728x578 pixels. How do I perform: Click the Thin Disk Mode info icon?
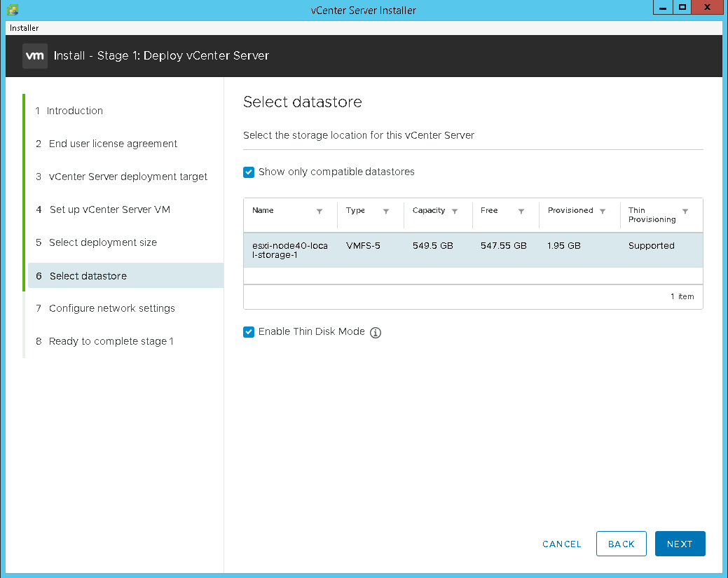tap(376, 333)
